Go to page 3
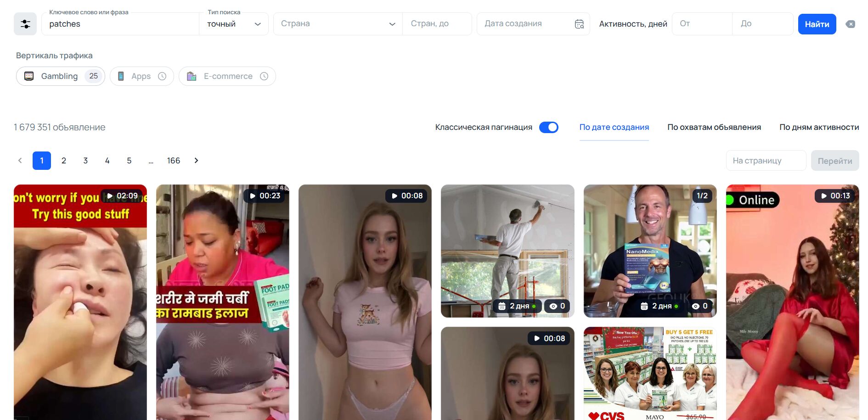The image size is (868, 420). (x=85, y=161)
